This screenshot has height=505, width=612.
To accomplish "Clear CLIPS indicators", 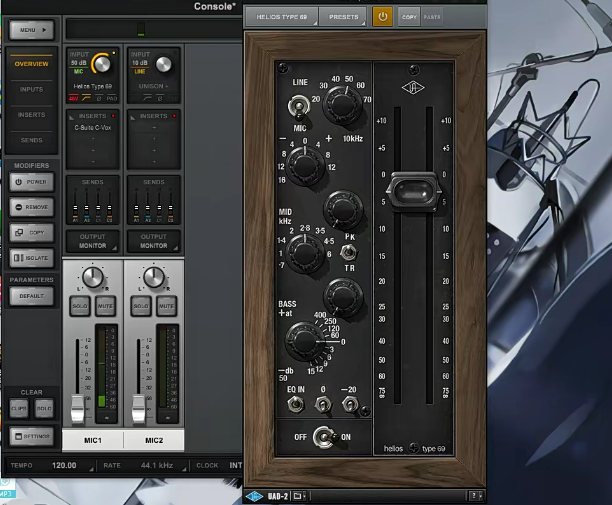I will click(x=18, y=408).
